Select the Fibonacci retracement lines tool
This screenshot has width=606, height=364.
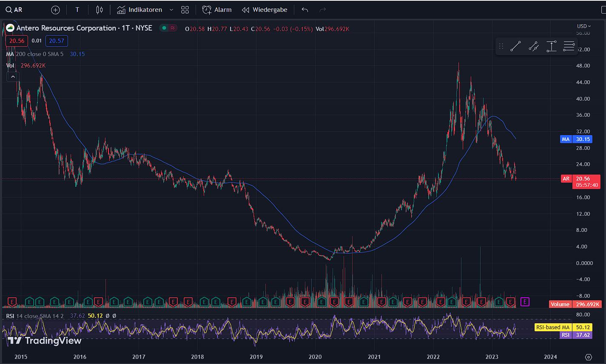point(569,46)
